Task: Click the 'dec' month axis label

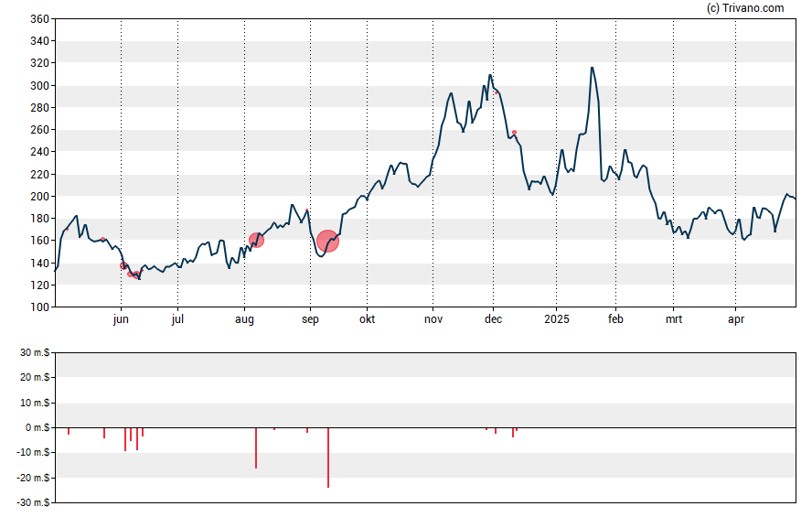Action: pyautogui.click(x=493, y=319)
